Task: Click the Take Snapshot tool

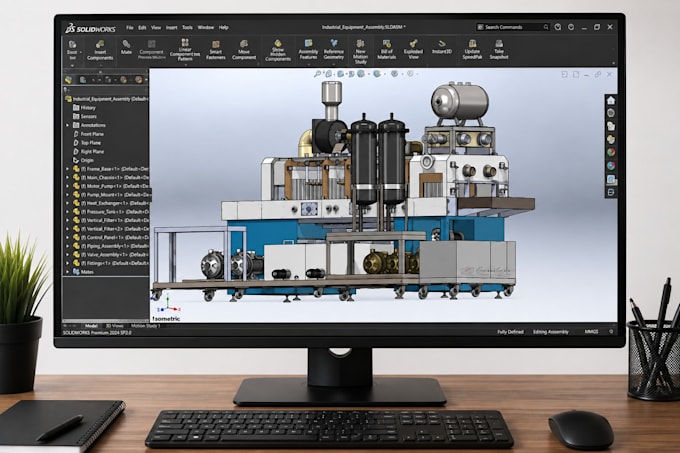Action: click(499, 49)
